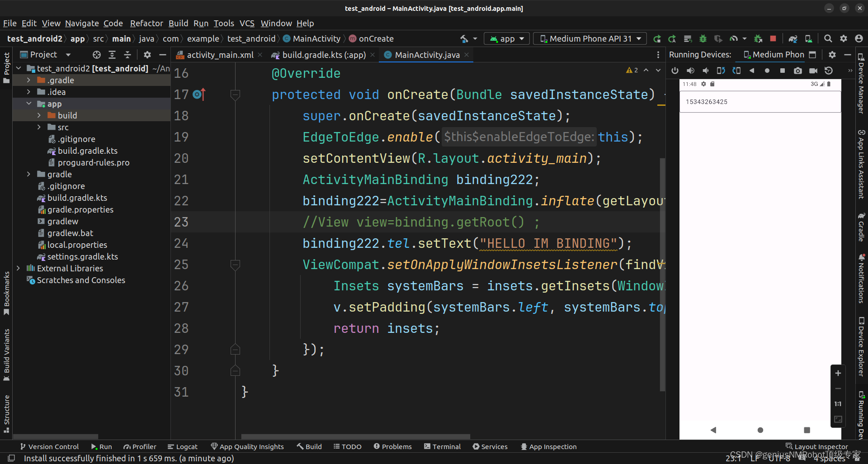Enable 1:1 zoom on the emulator view

[838, 404]
